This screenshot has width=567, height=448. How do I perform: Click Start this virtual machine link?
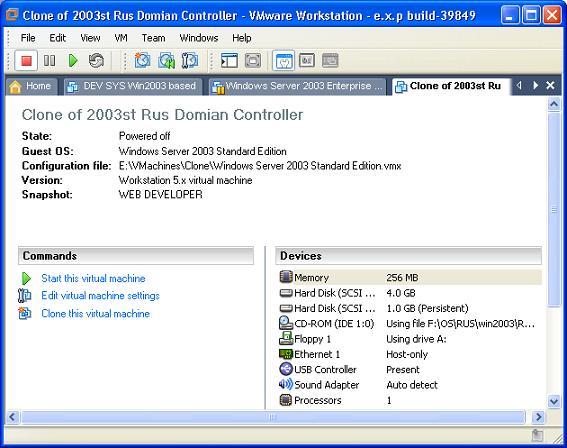point(93,278)
